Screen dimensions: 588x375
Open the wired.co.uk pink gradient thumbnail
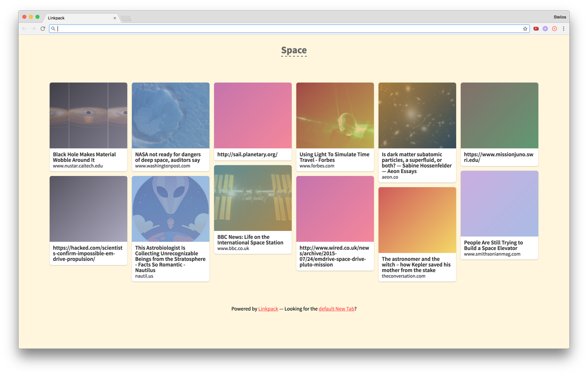(335, 209)
